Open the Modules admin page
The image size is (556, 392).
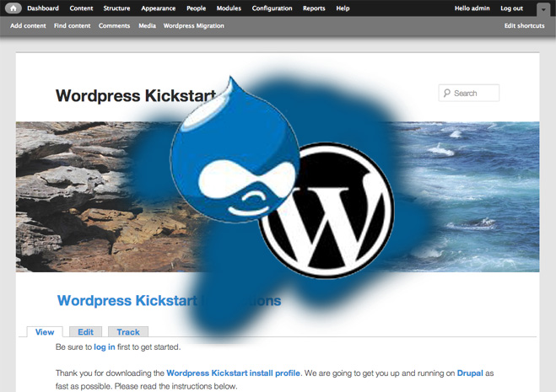tap(229, 8)
